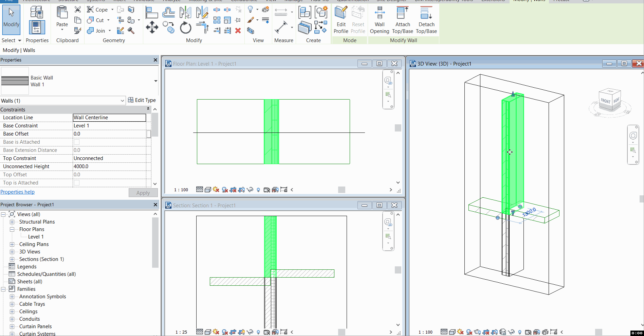Click the Unconnected Height value field

pos(109,166)
